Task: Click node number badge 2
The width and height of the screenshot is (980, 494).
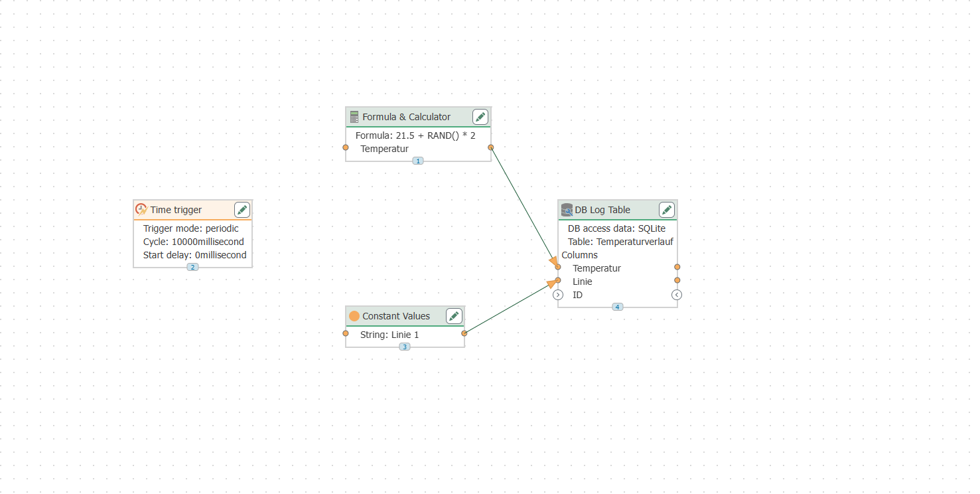Action: [x=192, y=267]
